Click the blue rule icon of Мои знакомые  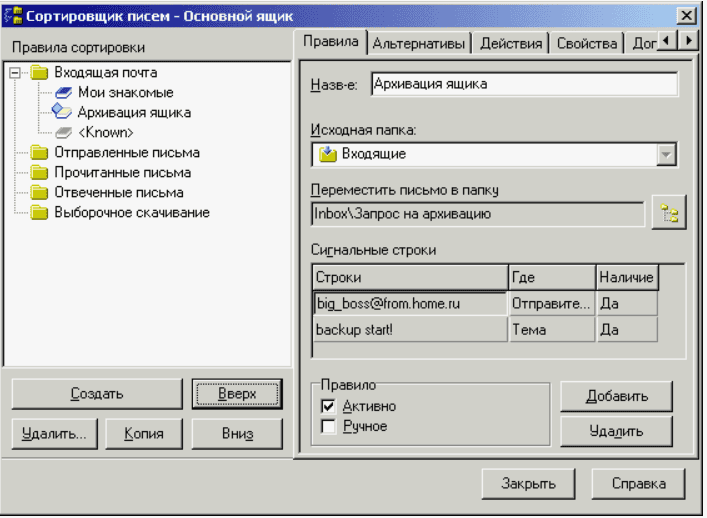[64, 93]
